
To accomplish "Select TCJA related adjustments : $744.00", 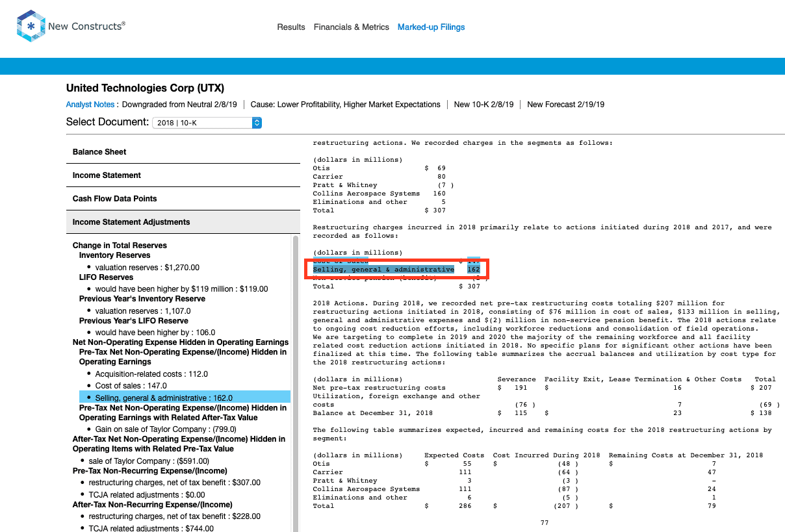I will coord(151,528).
